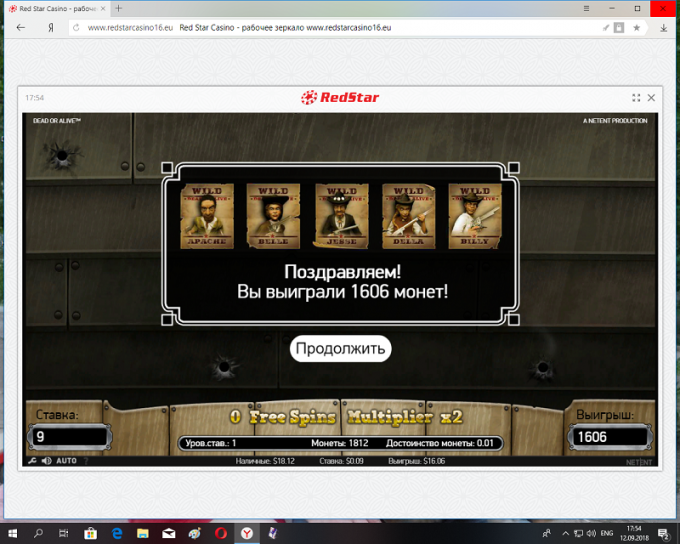Open the Action Center notifications
This screenshot has height=544, width=680.
(x=664, y=533)
